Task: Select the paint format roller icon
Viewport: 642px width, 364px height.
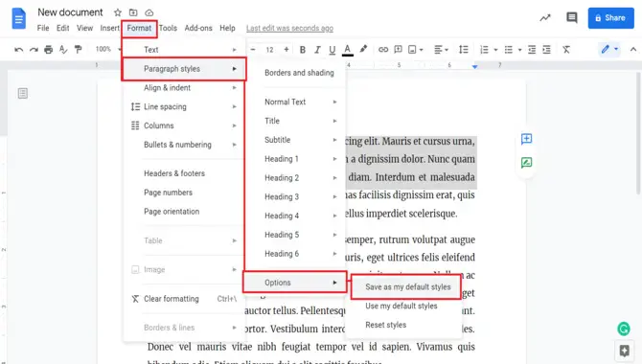Action: pos(78,50)
